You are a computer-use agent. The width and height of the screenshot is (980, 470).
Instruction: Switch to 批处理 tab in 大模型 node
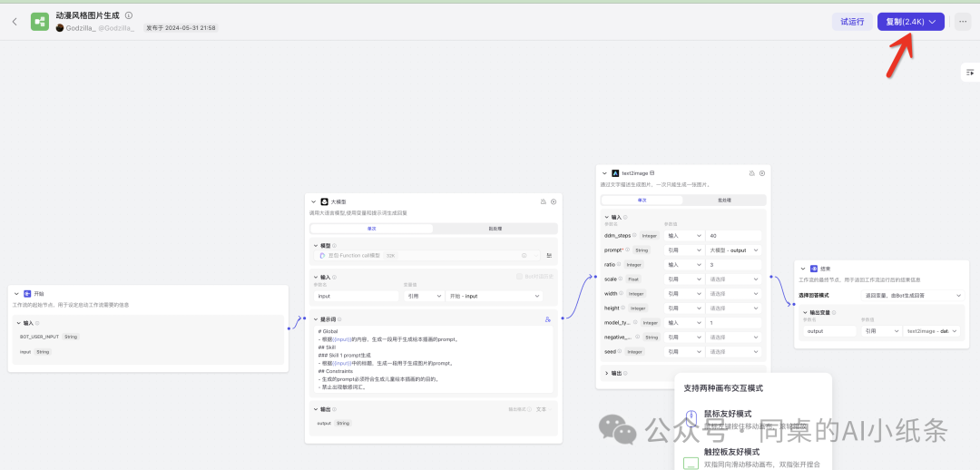(x=495, y=229)
